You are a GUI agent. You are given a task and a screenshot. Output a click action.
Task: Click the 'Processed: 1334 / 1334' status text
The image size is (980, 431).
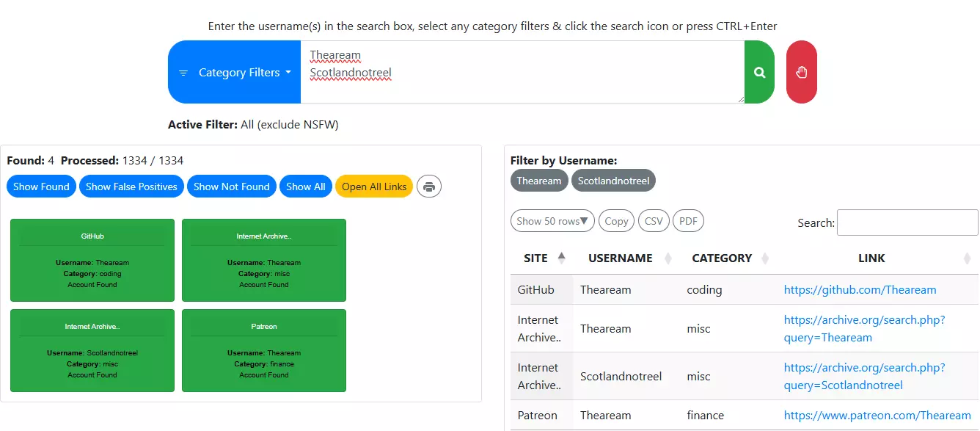122,161
